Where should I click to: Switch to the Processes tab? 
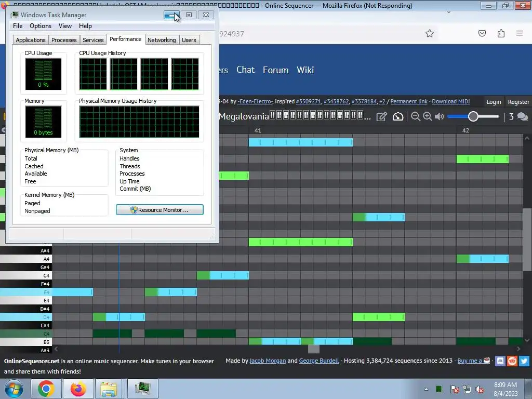click(64, 40)
